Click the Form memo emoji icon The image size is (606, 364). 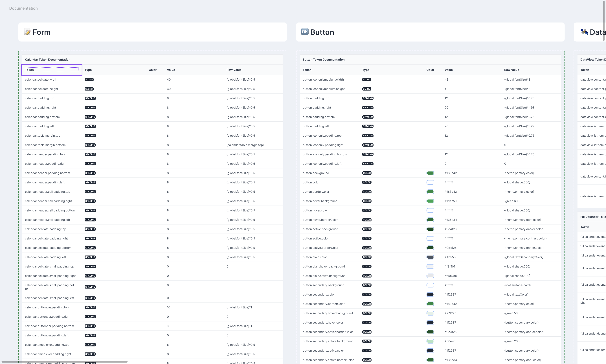[27, 32]
